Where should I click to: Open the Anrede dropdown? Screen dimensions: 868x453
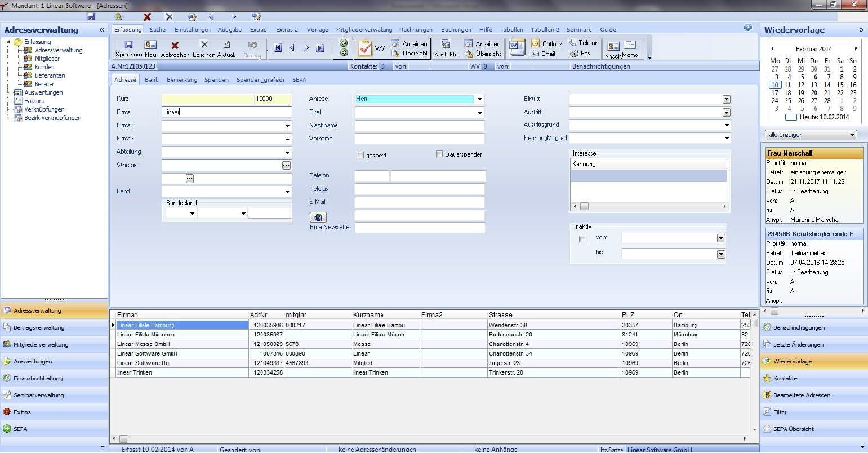tap(479, 99)
